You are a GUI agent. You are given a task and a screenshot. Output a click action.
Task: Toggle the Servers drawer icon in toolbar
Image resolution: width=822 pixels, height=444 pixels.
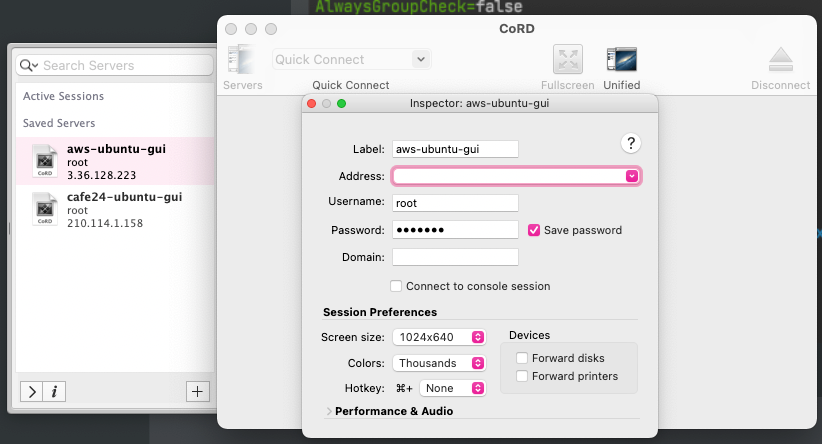241,59
